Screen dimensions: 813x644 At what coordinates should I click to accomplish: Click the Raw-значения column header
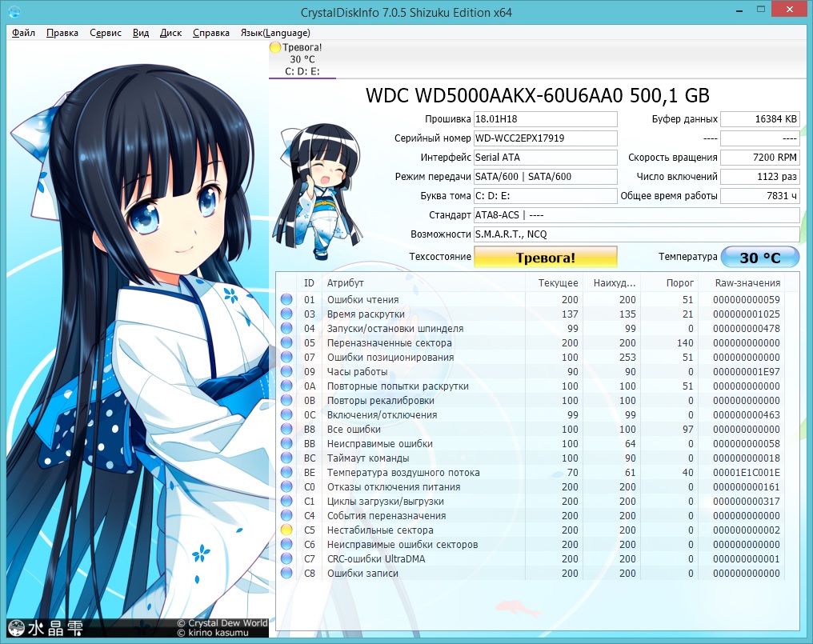[747, 283]
